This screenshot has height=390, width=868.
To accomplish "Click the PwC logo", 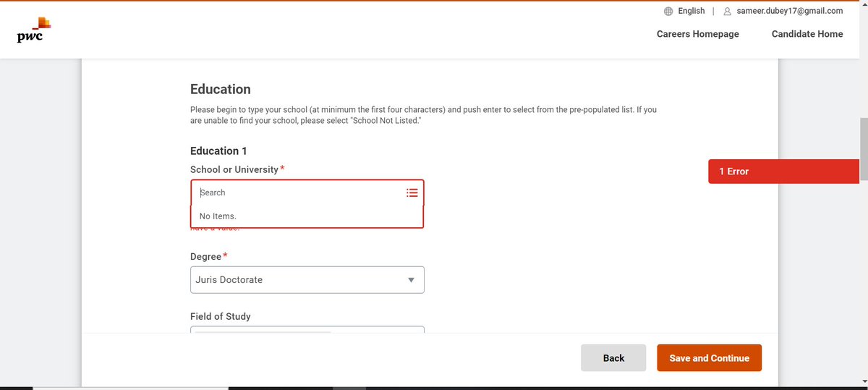I will coord(33,30).
